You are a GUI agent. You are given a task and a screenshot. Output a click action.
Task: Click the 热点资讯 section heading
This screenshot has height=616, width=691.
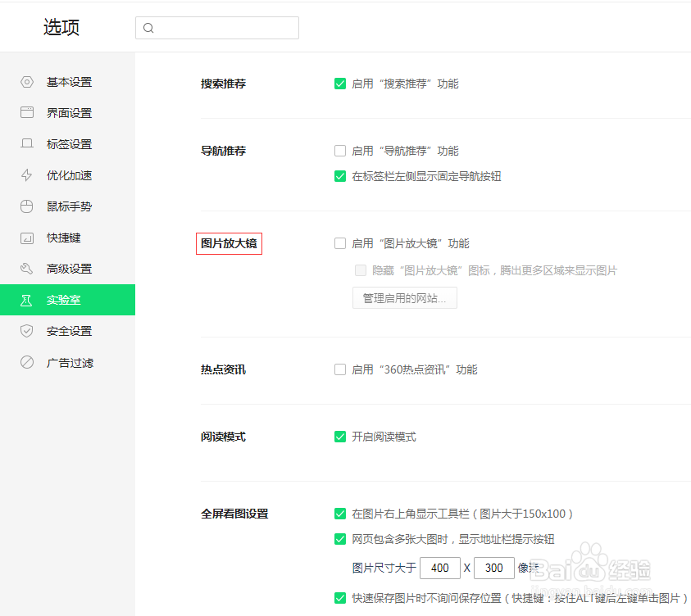coord(223,369)
